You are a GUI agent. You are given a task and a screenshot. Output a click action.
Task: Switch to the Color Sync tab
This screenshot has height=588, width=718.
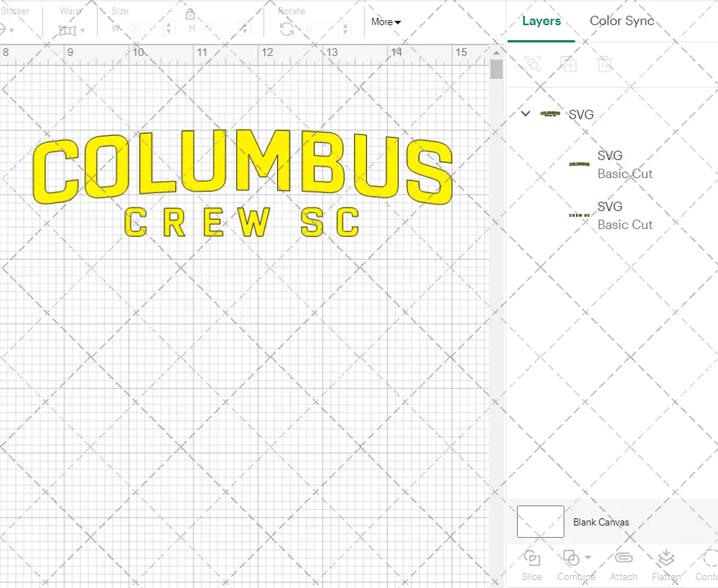pos(621,21)
